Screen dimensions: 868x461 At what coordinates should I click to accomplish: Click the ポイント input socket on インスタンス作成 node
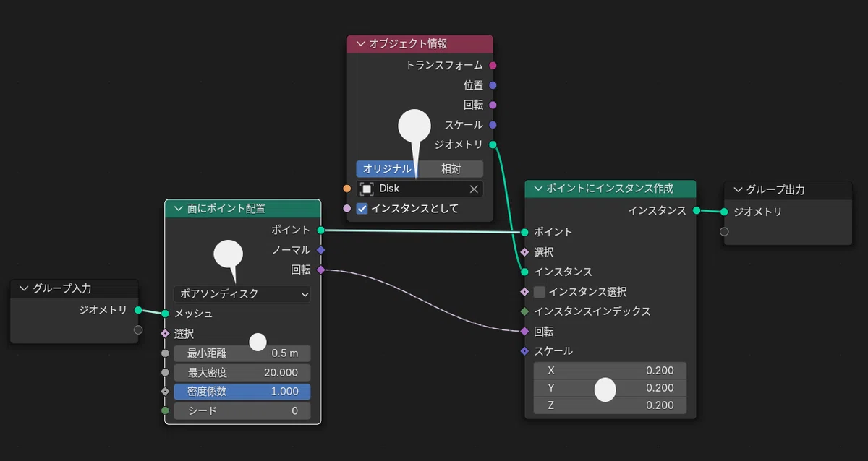(525, 232)
